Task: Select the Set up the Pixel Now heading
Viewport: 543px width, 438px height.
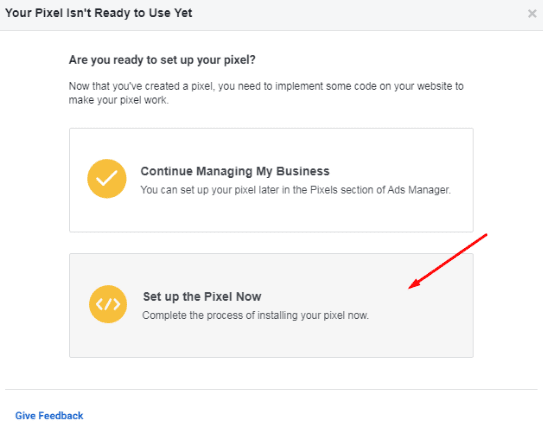Action: (x=202, y=297)
